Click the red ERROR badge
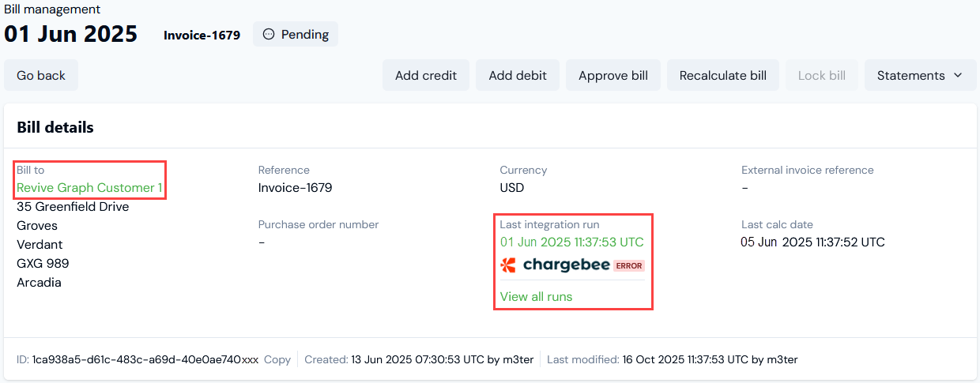Image resolution: width=980 pixels, height=383 pixels. click(x=629, y=266)
